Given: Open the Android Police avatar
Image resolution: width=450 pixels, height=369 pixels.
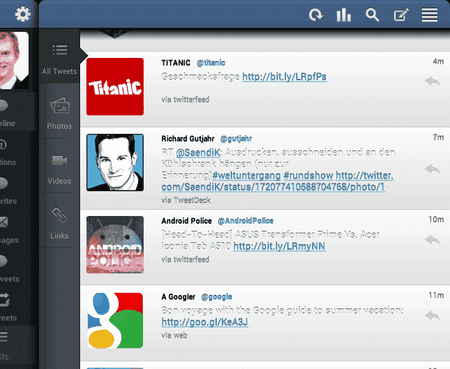Looking at the screenshot, I should click(x=115, y=245).
